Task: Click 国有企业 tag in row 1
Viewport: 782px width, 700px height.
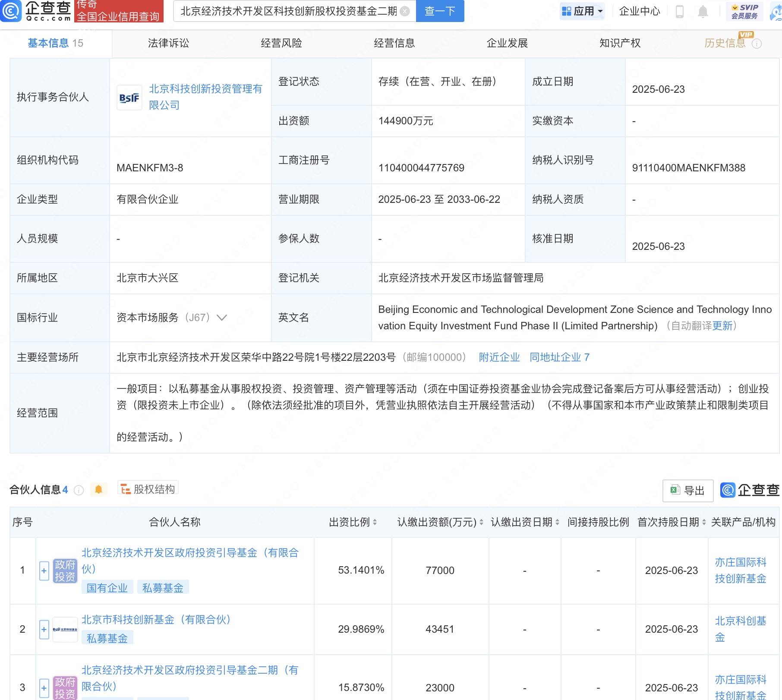Action: pos(107,588)
